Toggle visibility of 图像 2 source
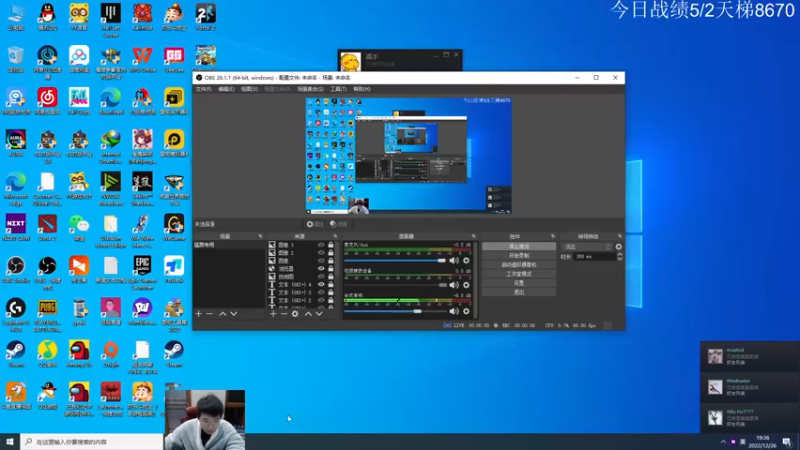Viewport: 800px width, 450px height. 321,253
